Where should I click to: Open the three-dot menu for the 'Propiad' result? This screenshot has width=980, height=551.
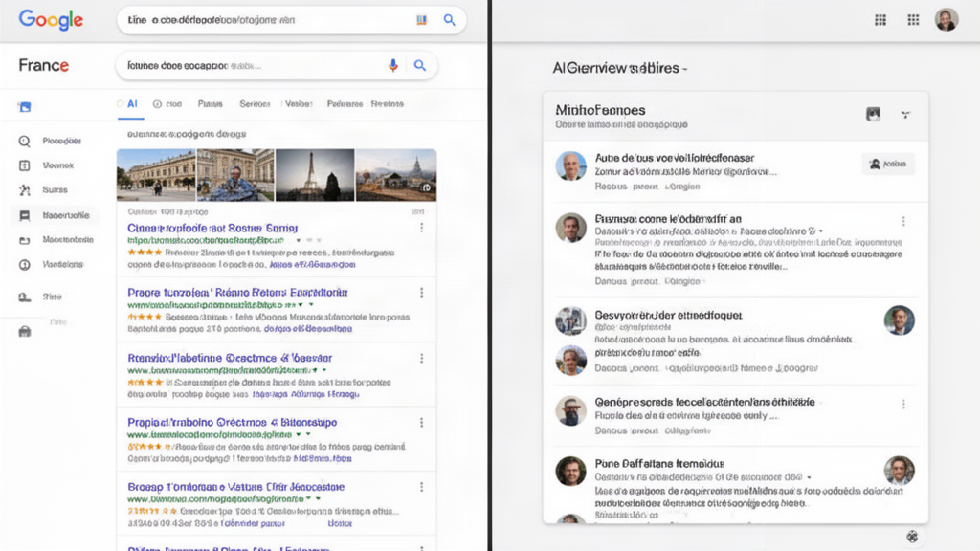(422, 422)
